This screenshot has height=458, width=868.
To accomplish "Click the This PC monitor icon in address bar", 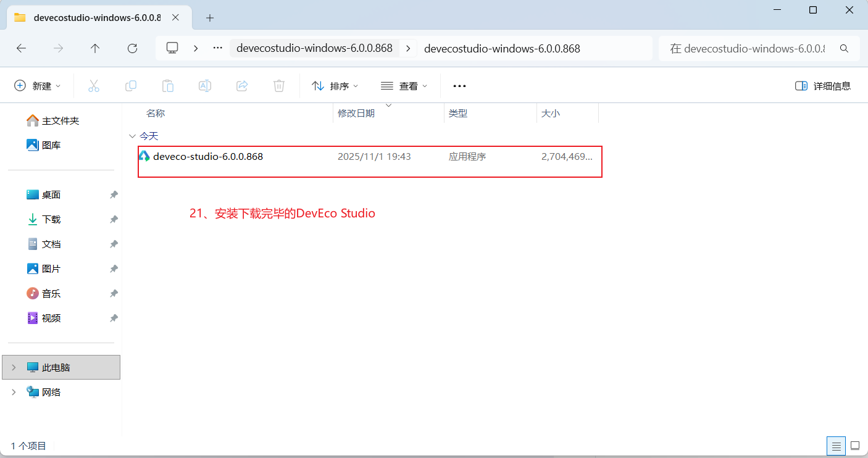I will 172,48.
